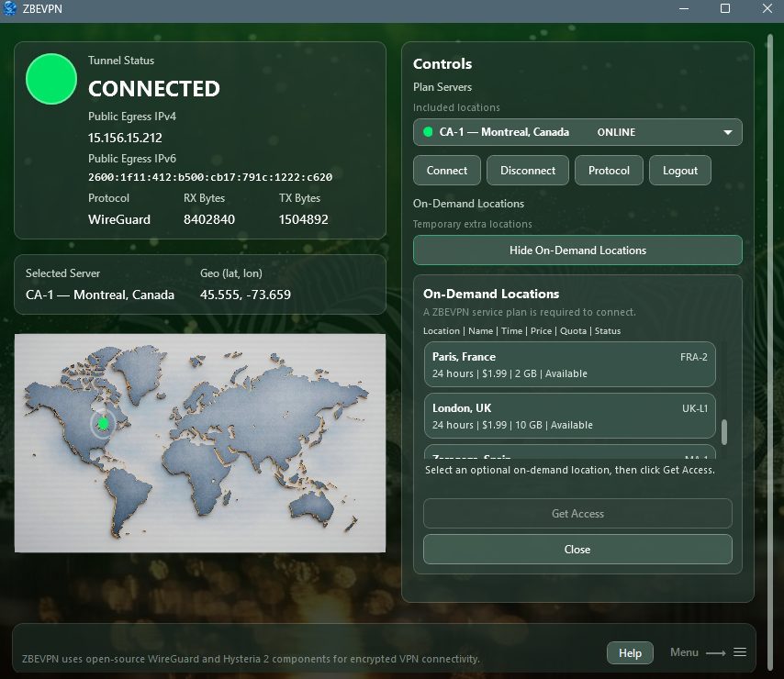
Task: Click the IPv4 address 15.156.15.212
Action: [x=125, y=138]
